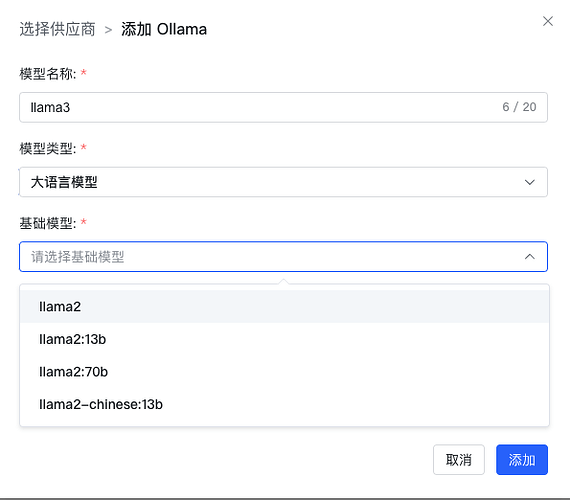
Task: Go back to 选择供应商 breadcrumb
Action: pyautogui.click(x=57, y=29)
